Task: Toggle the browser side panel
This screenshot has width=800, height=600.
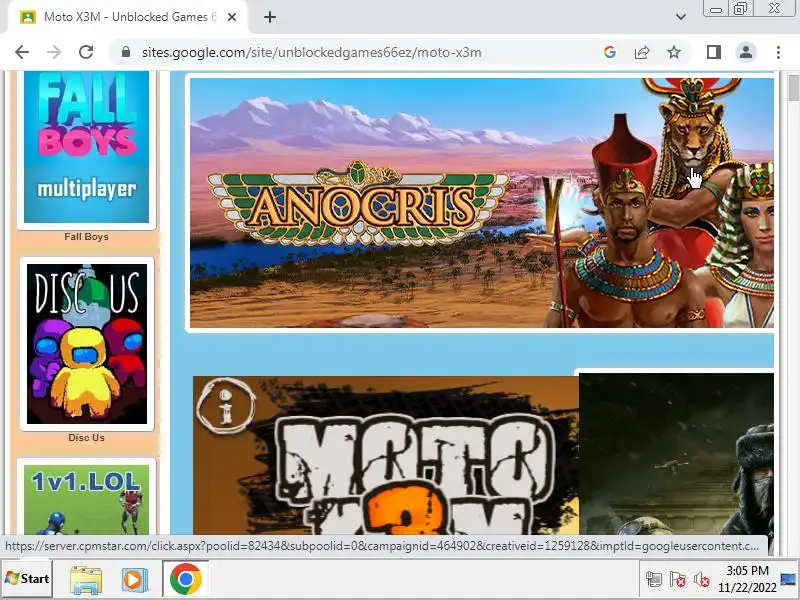Action: 714,52
